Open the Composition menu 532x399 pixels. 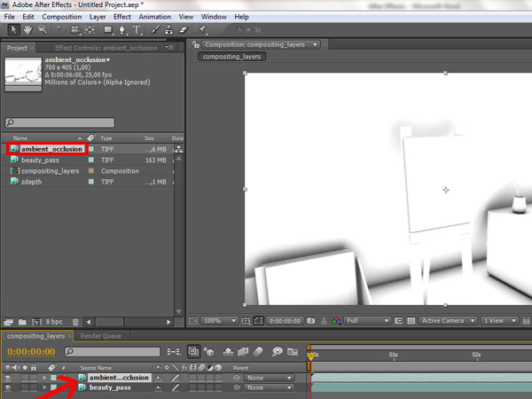[x=61, y=16]
